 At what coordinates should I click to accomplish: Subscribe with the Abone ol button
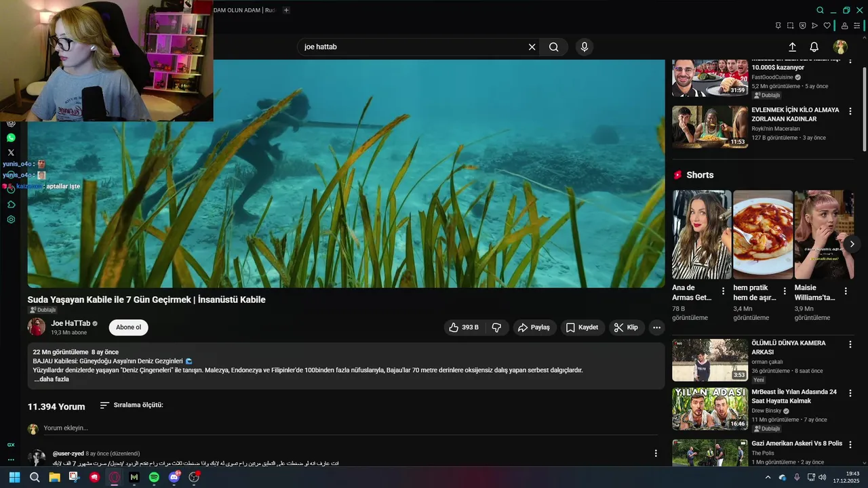click(x=128, y=327)
